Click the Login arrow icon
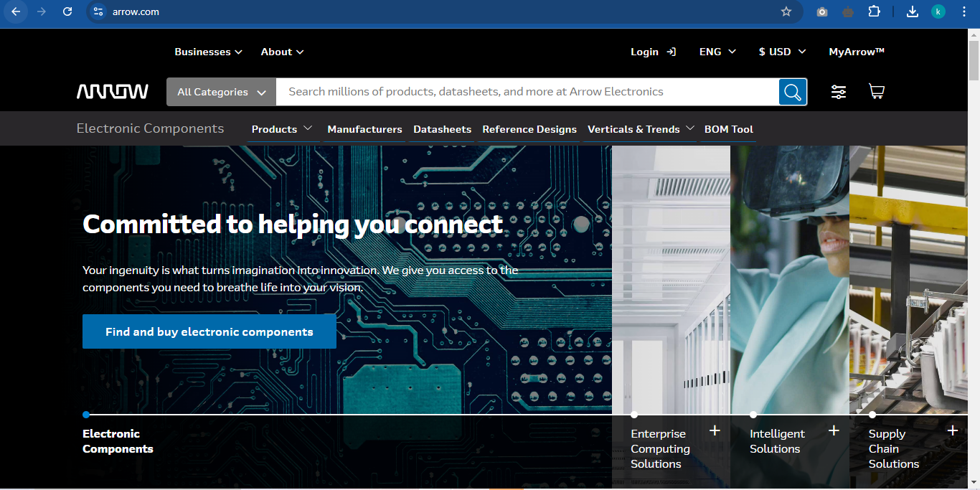Viewport: 980px width, 490px height. point(672,52)
